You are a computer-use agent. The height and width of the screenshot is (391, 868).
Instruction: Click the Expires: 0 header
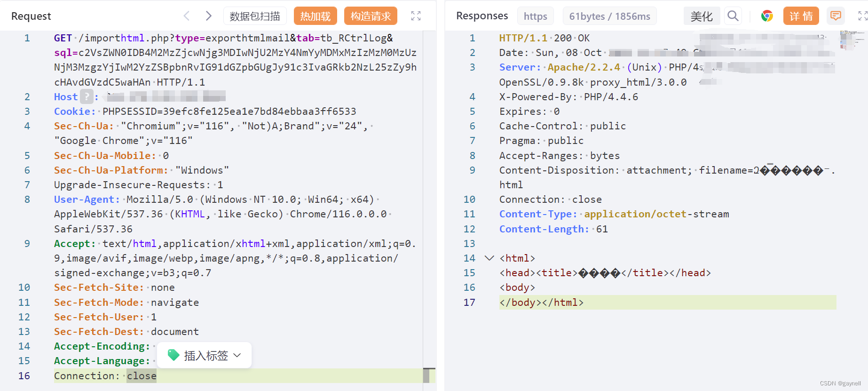[529, 111]
